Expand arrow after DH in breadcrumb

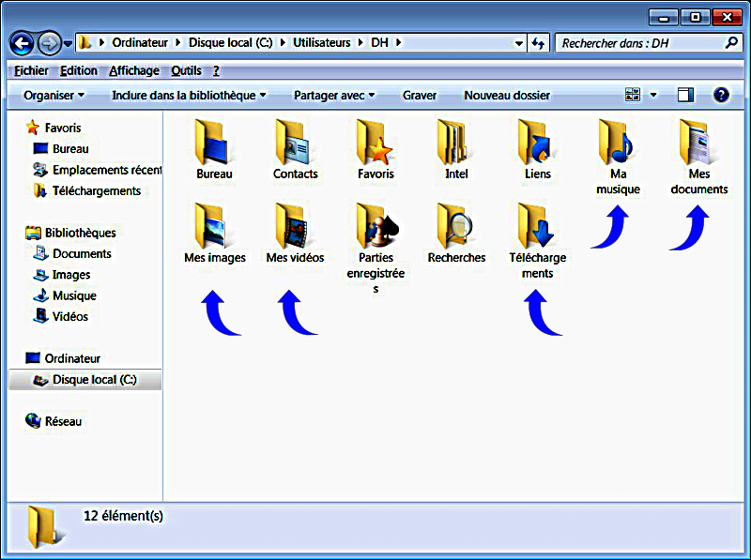pyautogui.click(x=398, y=42)
